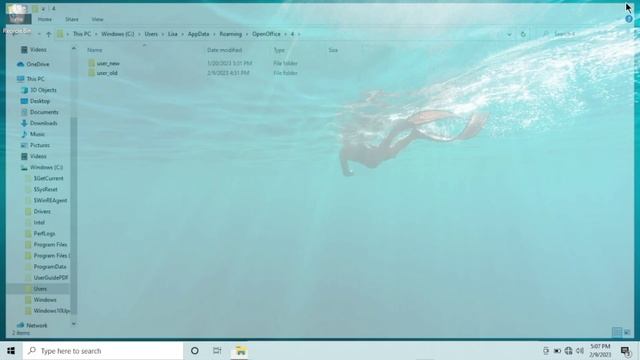Switch to Details view layout icon
Screen dimensions: 640x360
pos(617,332)
